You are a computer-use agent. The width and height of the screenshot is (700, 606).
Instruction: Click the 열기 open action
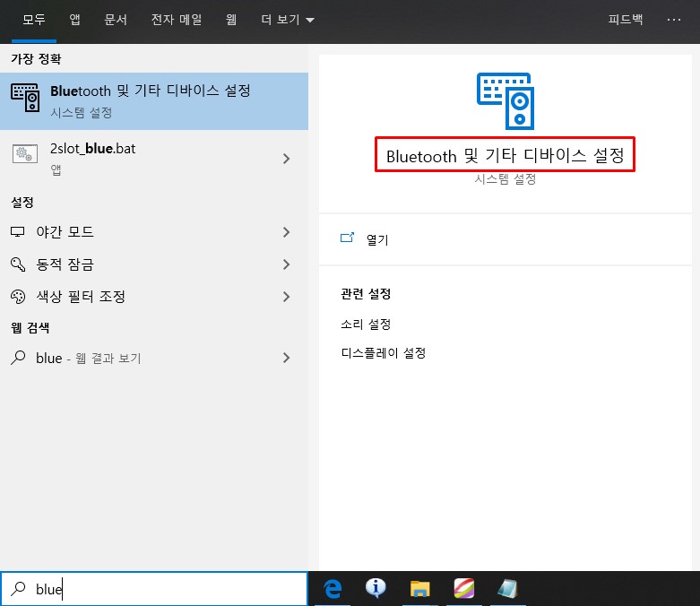pyautogui.click(x=377, y=240)
